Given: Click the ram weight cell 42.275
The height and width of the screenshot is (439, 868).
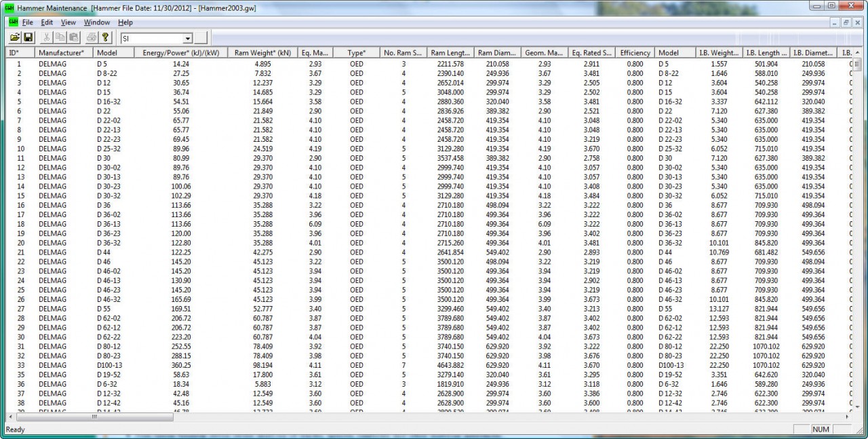Looking at the screenshot, I should click(x=262, y=252).
